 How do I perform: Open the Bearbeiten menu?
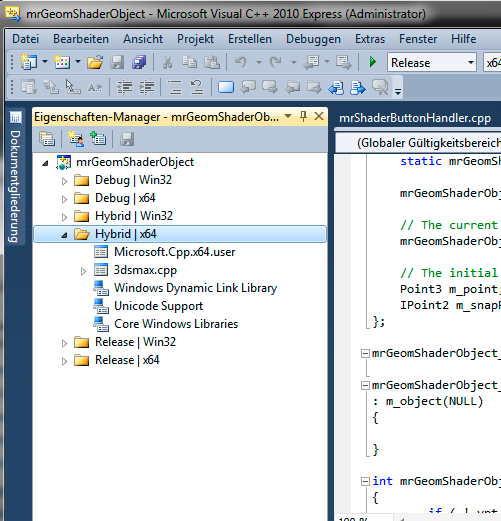81,39
